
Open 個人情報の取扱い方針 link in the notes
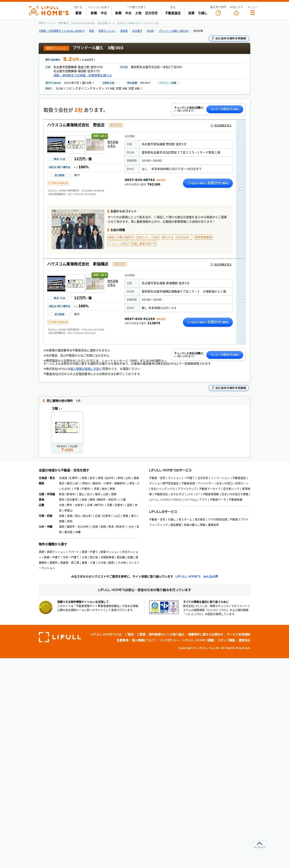click(85, 369)
